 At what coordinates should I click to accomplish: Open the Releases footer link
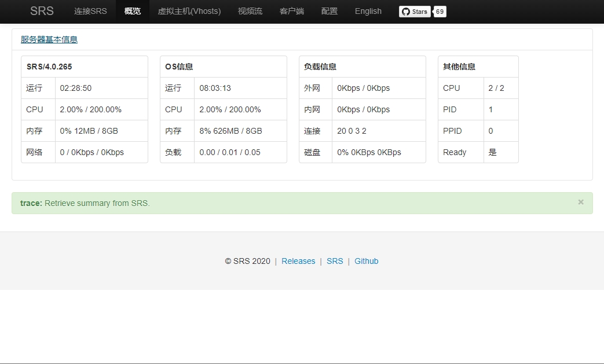pyautogui.click(x=298, y=261)
